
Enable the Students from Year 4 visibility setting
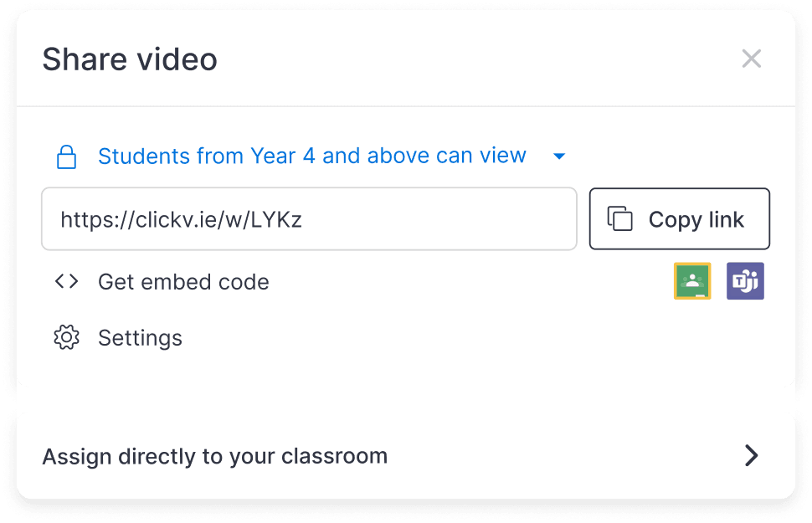click(311, 156)
